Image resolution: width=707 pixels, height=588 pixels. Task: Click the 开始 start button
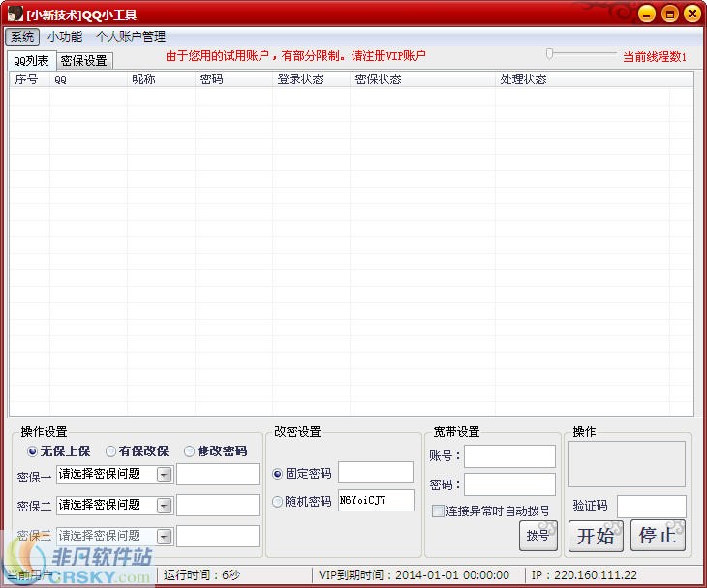click(596, 536)
